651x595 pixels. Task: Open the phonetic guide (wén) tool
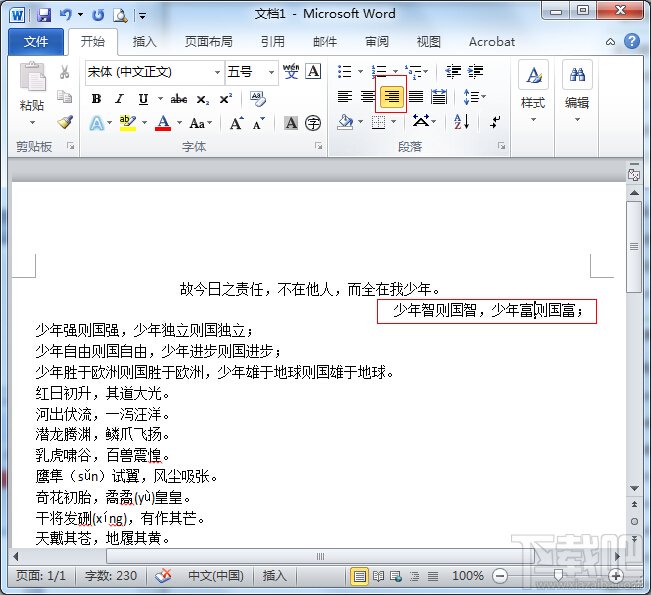coord(291,71)
